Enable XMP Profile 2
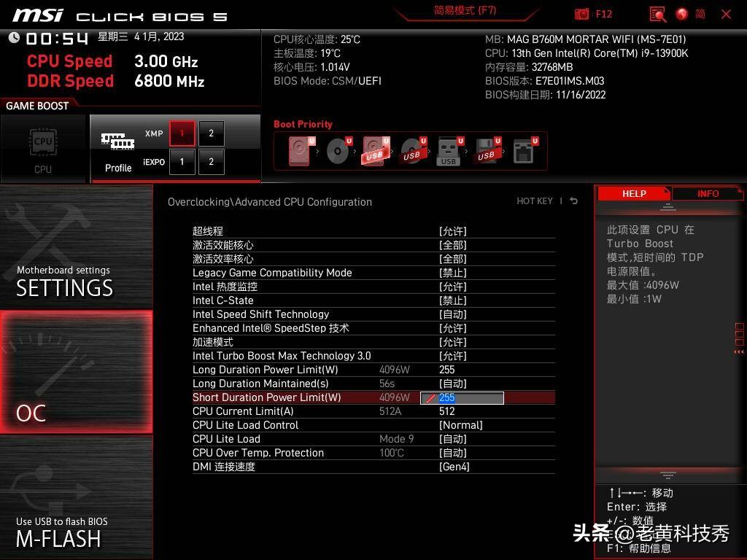The image size is (747, 560). (211, 133)
